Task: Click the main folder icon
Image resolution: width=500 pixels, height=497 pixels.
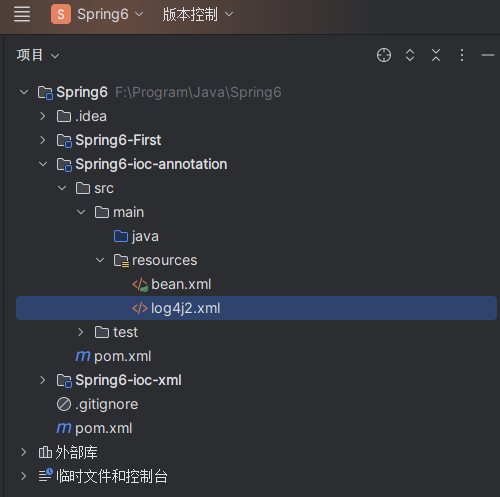Action: (102, 212)
